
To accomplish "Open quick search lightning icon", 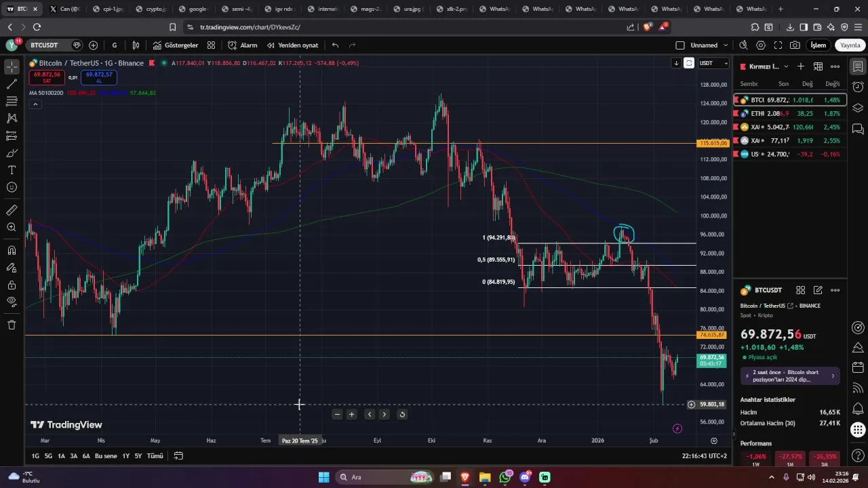I will click(x=743, y=45).
